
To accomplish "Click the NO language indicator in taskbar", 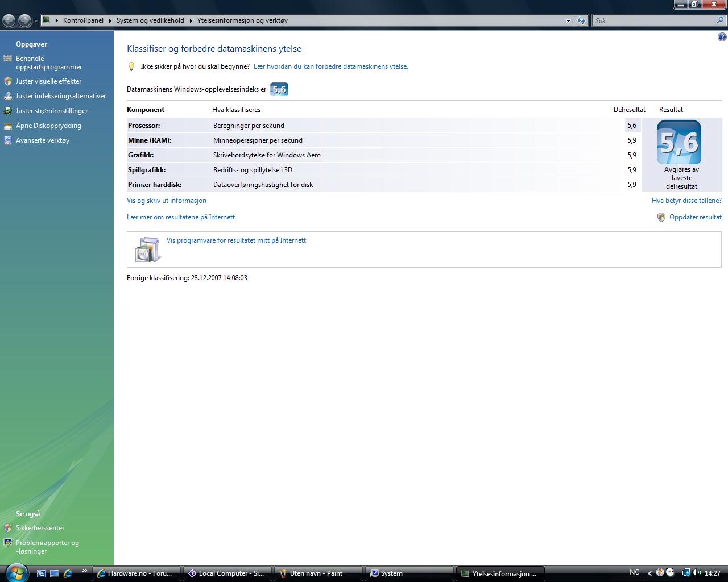I will pyautogui.click(x=635, y=572).
